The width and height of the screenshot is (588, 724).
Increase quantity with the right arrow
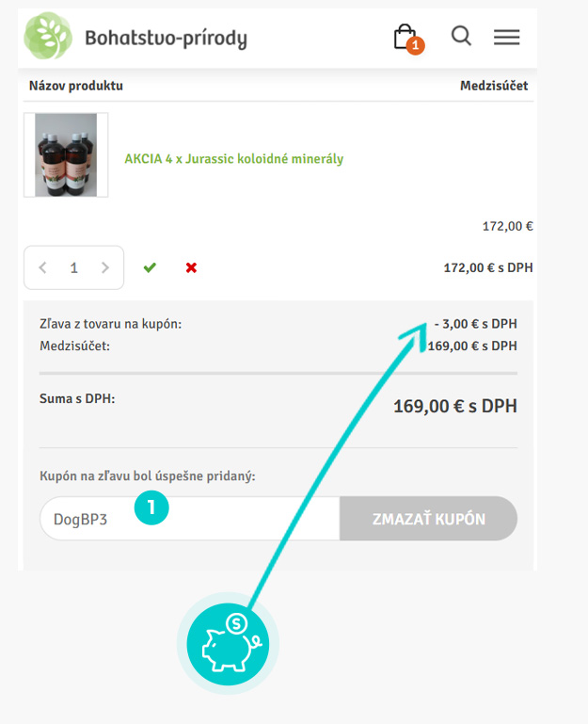(104, 267)
